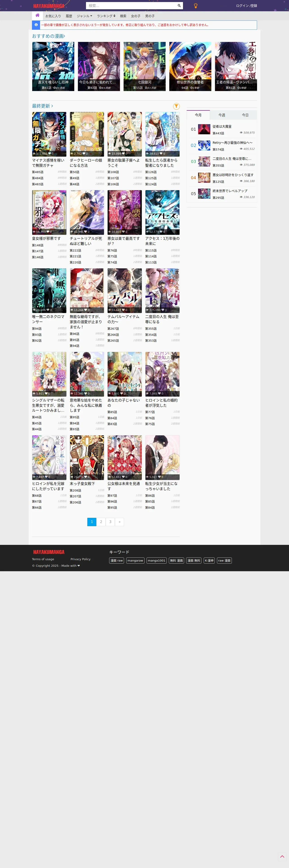Open title link ダークヒーローの娘になる方法
Viewport: 289px width, 868px height.
(86, 163)
